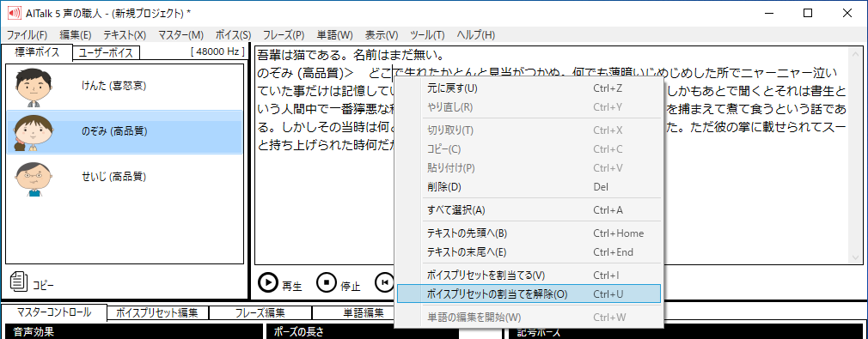Click the skip-back icon next to 停止
Viewport: 868px width, 339px height.
384,282
